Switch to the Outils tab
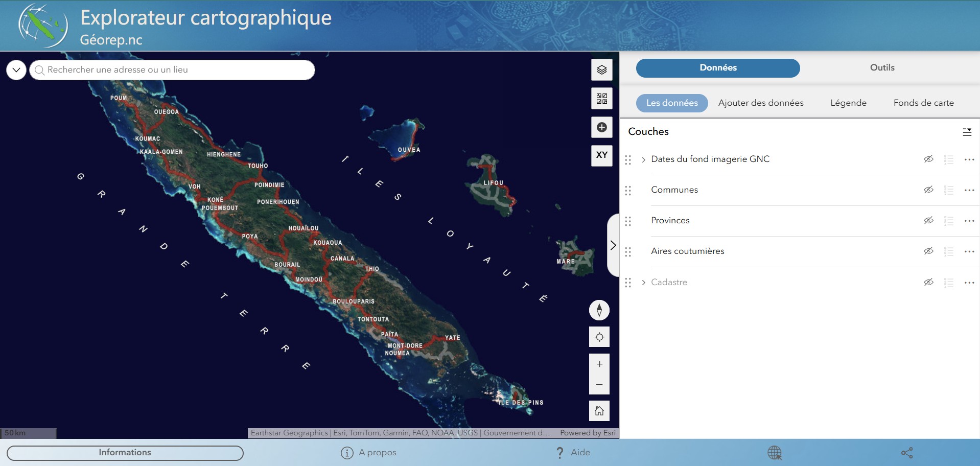Viewport: 980px width, 466px height. [882, 67]
